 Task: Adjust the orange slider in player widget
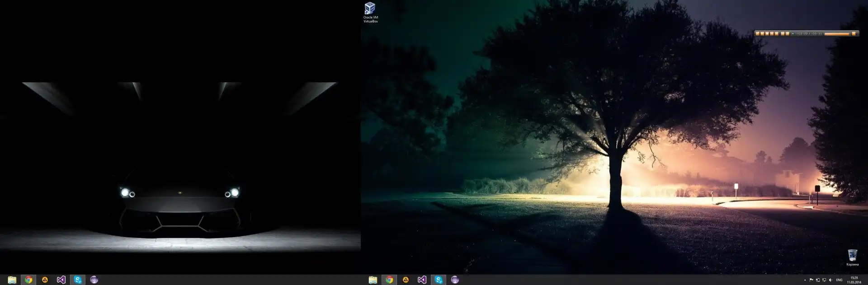[x=837, y=34]
